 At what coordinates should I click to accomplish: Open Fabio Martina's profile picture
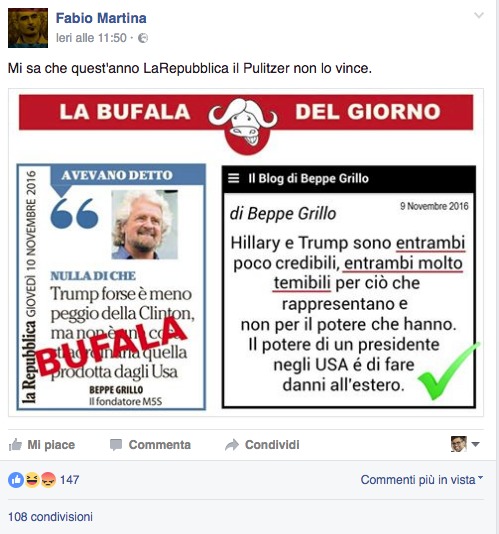[28, 28]
